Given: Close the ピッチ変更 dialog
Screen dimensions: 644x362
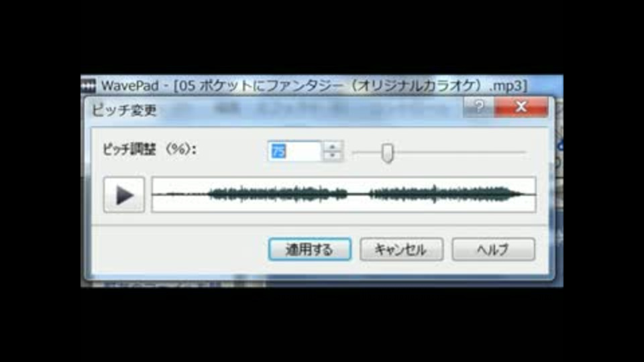Looking at the screenshot, I should (x=521, y=107).
